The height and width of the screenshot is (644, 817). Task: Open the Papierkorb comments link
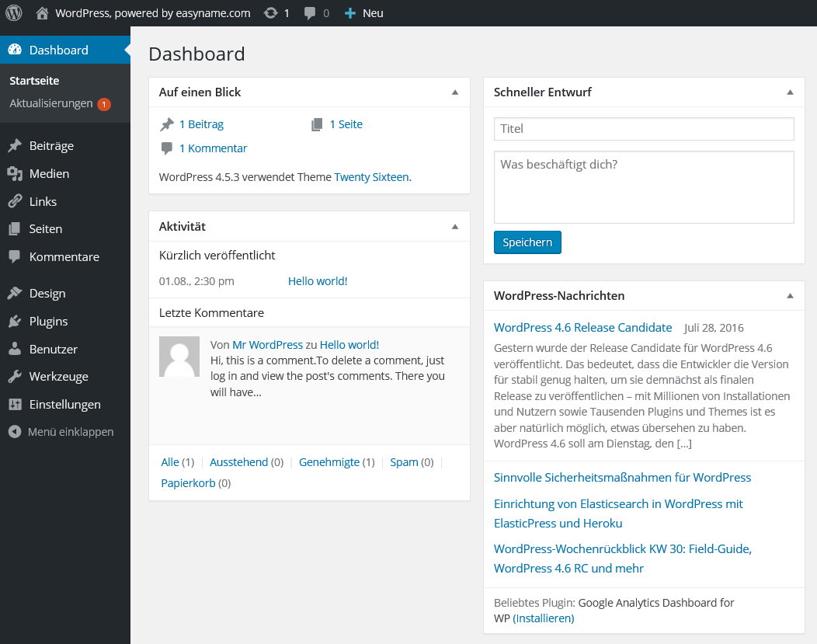pyautogui.click(x=188, y=483)
